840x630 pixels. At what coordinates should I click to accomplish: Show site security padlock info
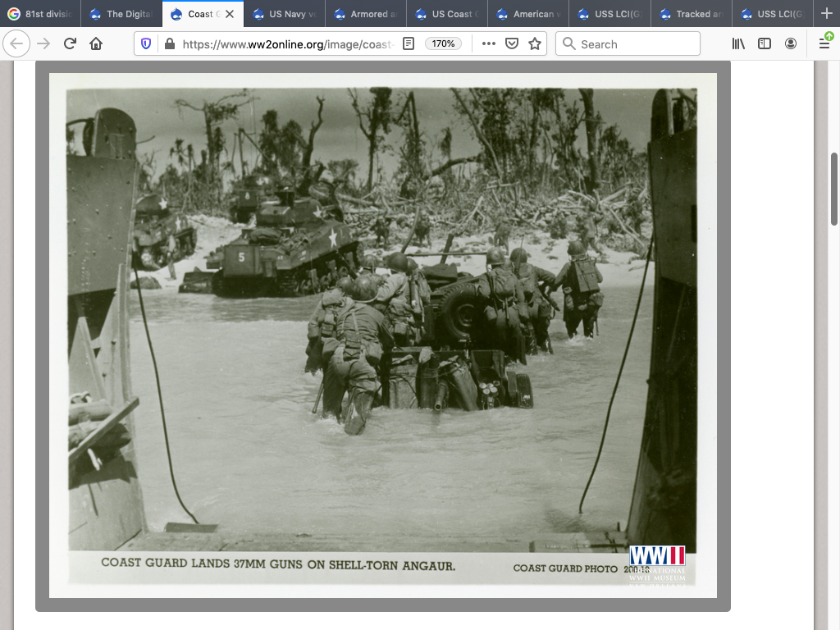(x=169, y=44)
